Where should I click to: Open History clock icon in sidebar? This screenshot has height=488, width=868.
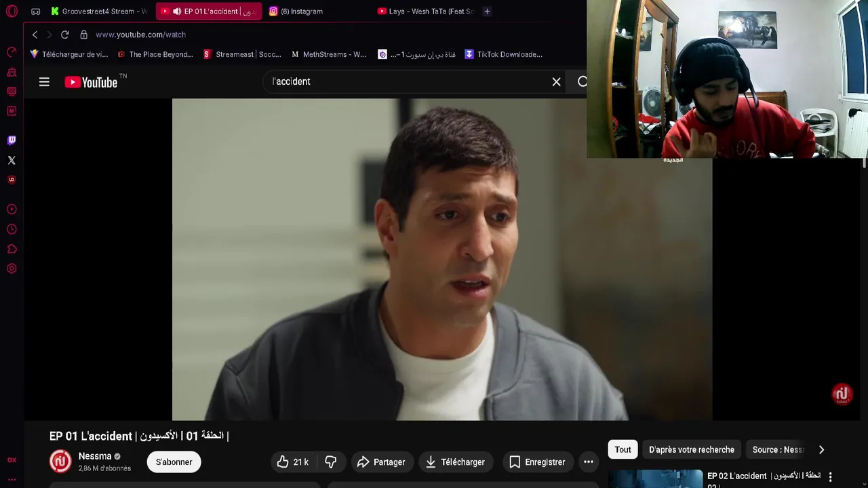click(x=12, y=229)
